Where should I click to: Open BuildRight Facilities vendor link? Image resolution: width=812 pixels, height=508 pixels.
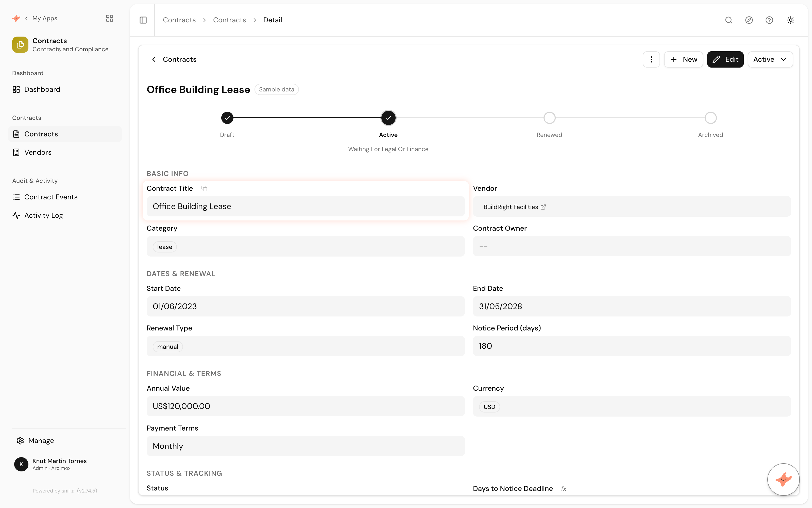(514, 207)
